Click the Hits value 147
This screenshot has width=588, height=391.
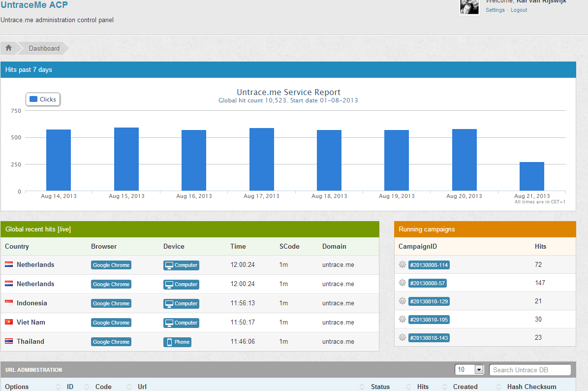(x=540, y=283)
